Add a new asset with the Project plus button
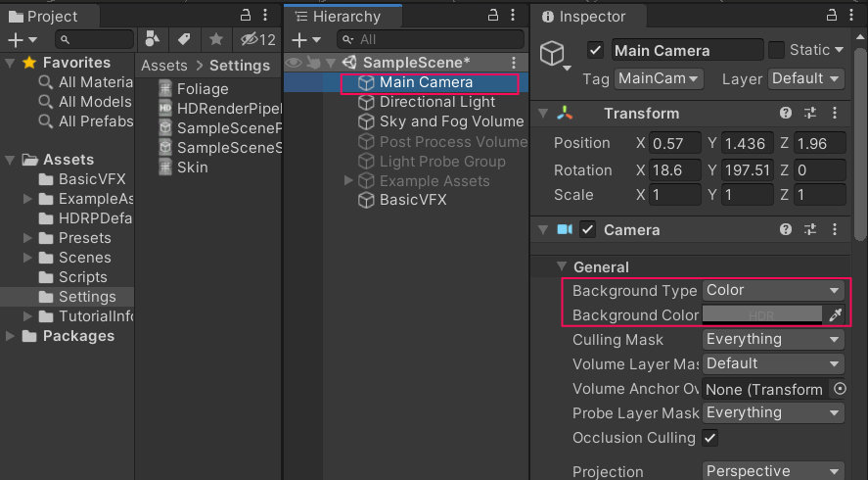Image resolution: width=868 pixels, height=480 pixels. 16,40
